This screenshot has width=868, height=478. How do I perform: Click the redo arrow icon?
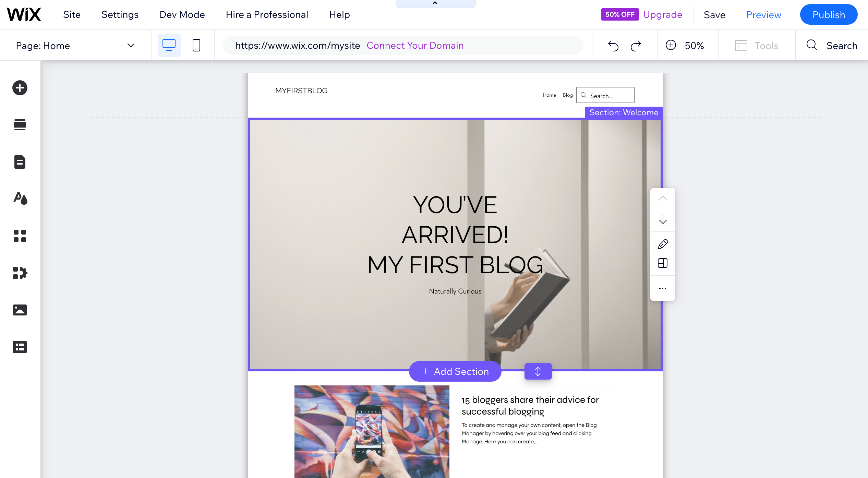[x=636, y=46]
